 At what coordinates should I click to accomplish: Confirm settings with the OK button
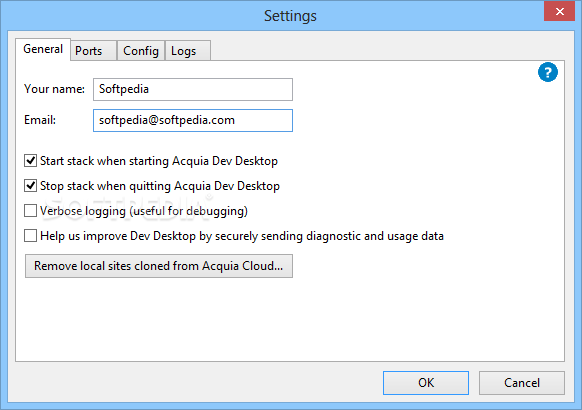pos(426,383)
